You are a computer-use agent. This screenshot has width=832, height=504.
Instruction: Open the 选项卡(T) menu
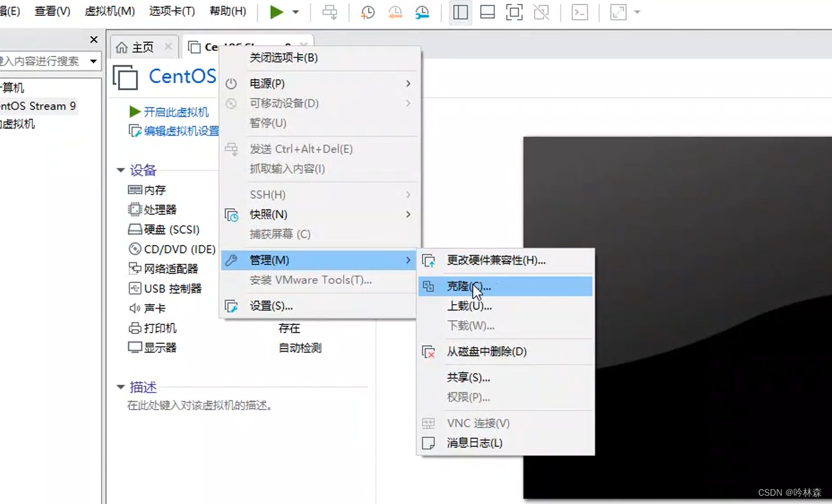171,11
